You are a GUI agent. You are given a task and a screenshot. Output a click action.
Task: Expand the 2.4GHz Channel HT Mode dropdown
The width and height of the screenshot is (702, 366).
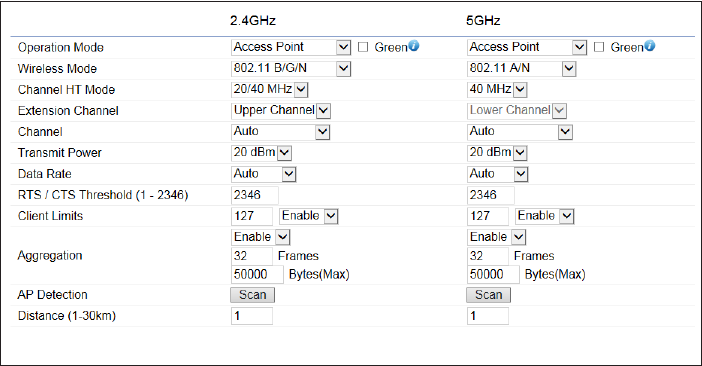tap(270, 89)
